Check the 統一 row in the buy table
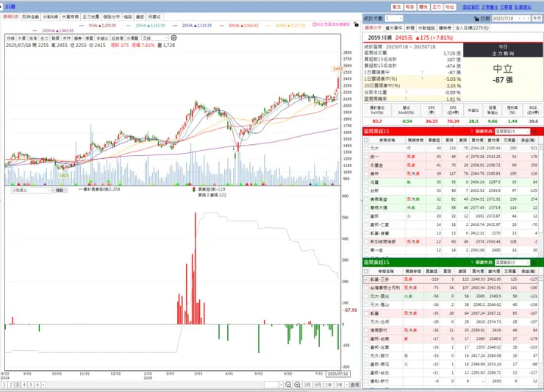The width and height of the screenshot is (544, 392). [x=366, y=157]
